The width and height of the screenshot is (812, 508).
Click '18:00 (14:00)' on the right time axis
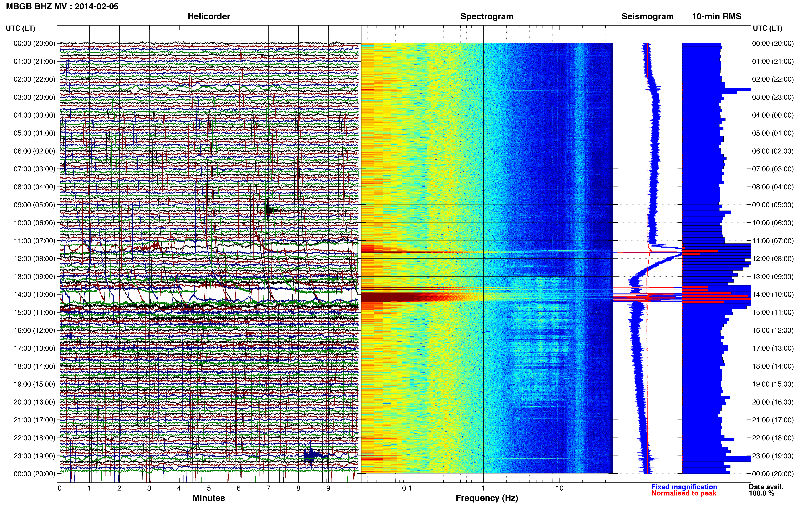(x=773, y=366)
